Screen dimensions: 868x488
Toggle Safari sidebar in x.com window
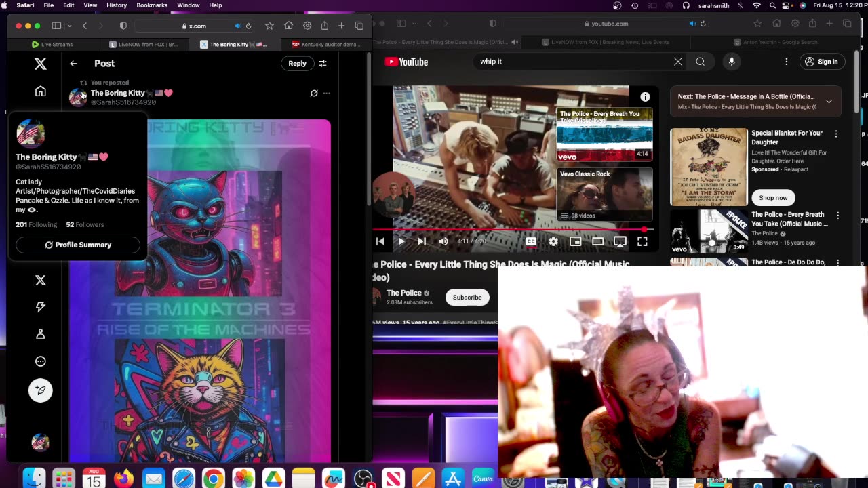pyautogui.click(x=57, y=26)
